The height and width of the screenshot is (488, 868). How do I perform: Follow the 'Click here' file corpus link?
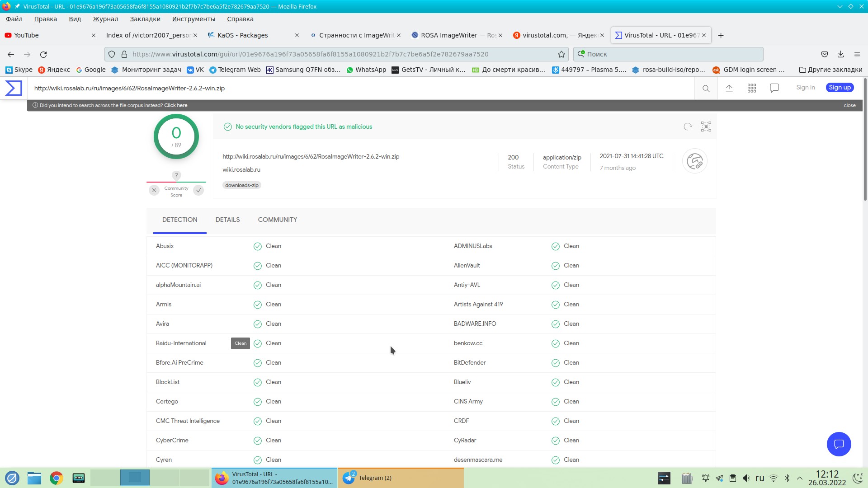tap(175, 105)
